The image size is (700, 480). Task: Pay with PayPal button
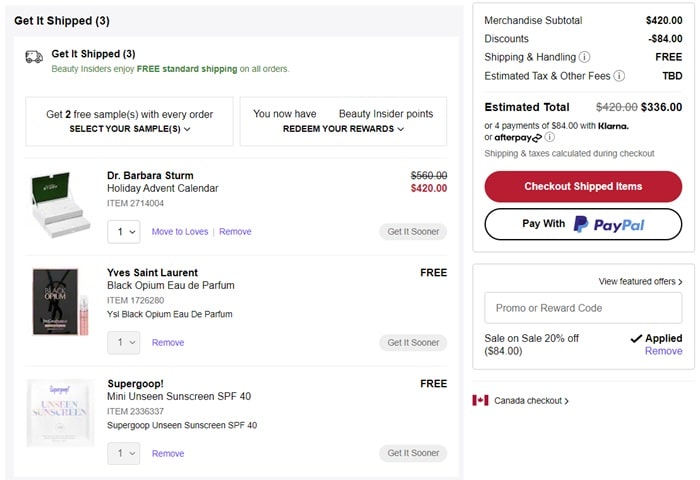click(x=583, y=224)
